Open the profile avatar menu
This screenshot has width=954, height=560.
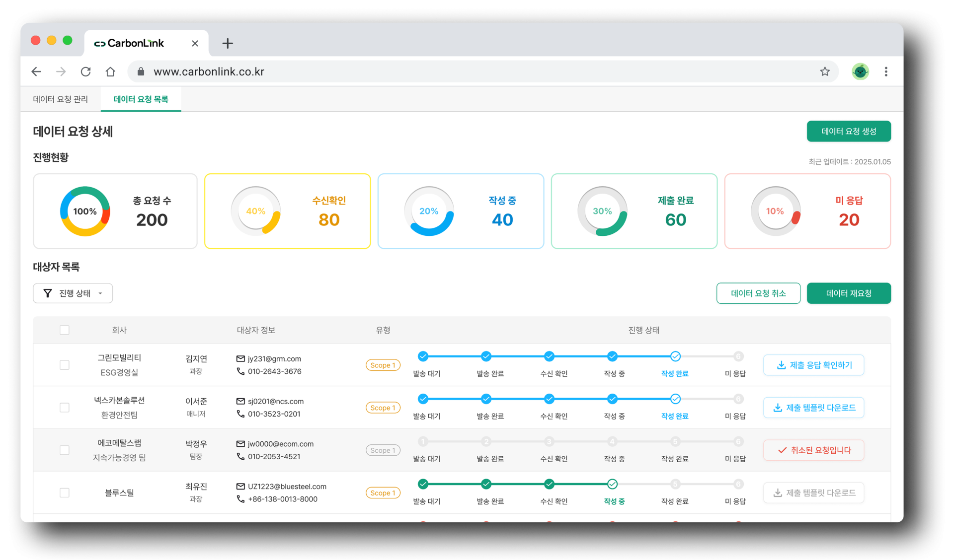[x=860, y=71]
